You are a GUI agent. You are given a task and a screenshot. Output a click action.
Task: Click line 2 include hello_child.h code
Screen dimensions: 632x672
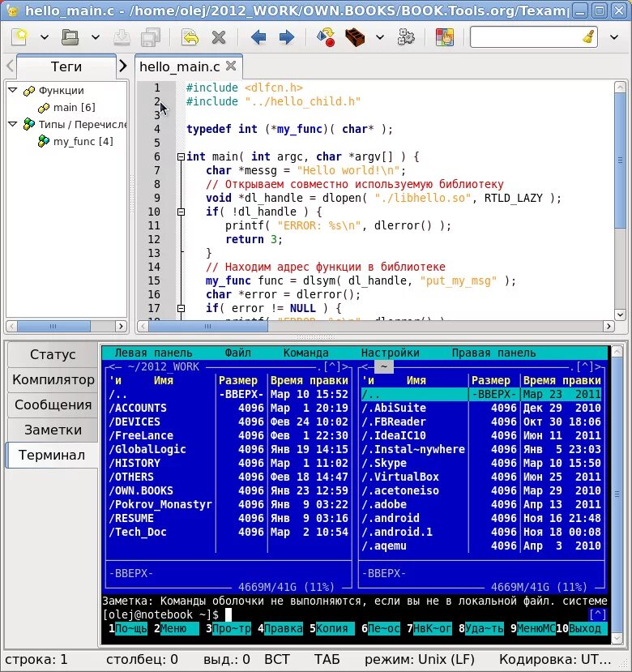[x=273, y=101]
